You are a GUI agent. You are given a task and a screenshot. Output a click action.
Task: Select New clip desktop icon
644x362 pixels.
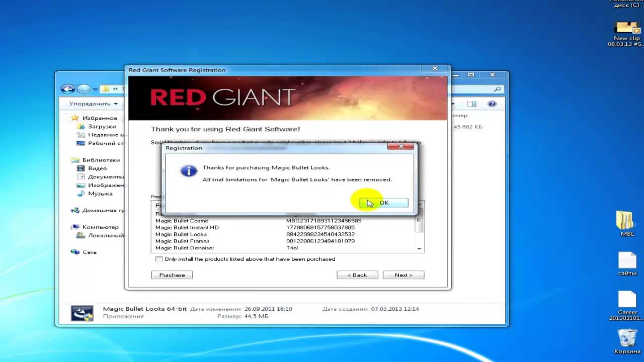pyautogui.click(x=627, y=34)
